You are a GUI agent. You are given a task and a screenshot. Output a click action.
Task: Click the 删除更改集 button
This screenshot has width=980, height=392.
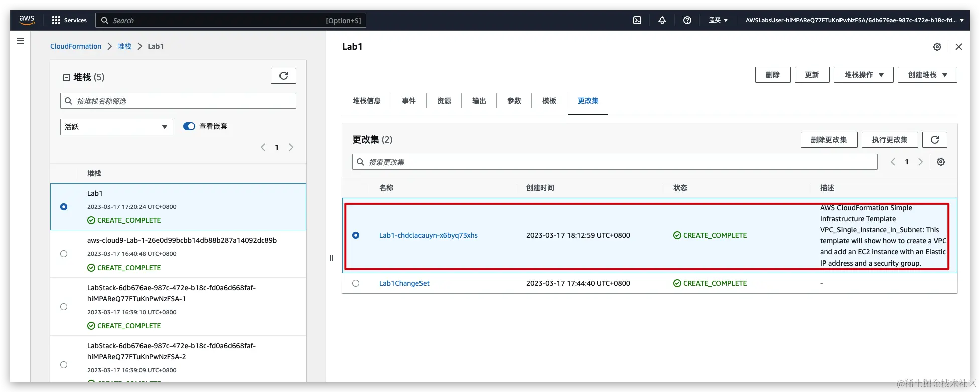(x=829, y=140)
